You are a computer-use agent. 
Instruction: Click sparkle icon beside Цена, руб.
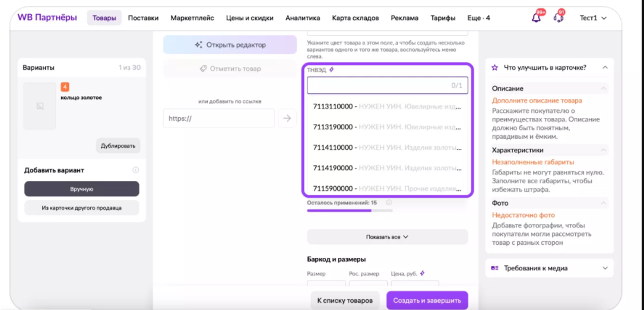(x=422, y=273)
